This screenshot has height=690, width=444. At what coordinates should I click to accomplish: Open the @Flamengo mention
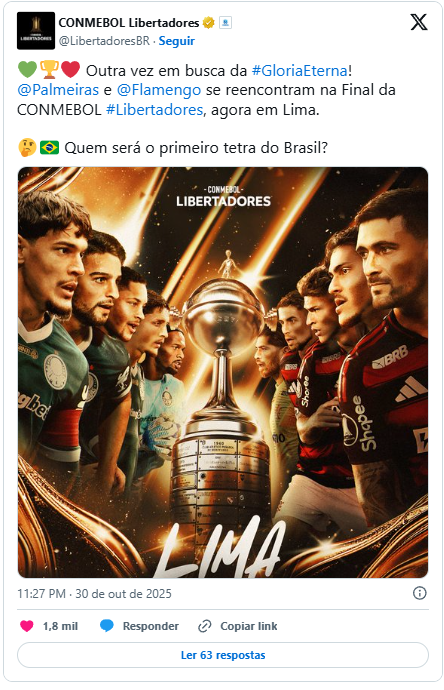[159, 90]
